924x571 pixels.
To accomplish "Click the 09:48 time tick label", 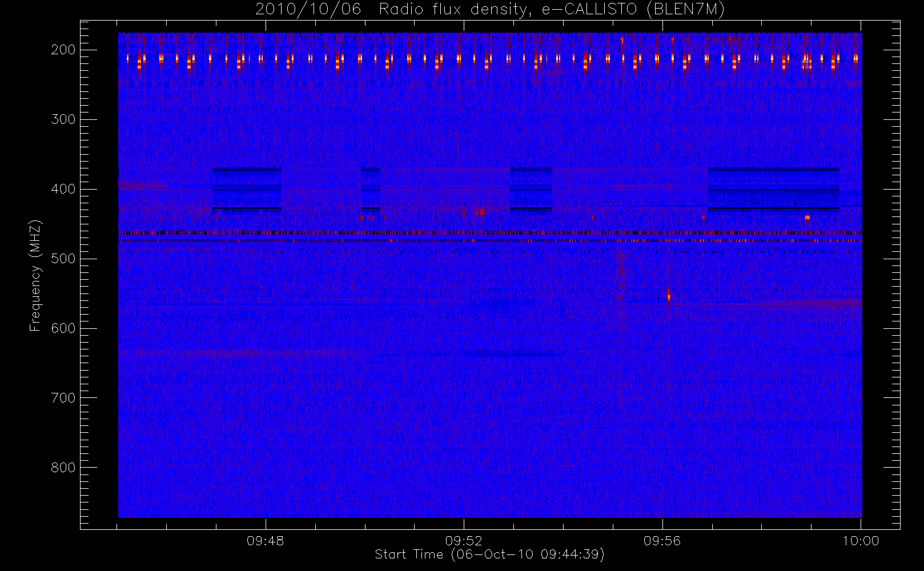I will click(x=266, y=540).
